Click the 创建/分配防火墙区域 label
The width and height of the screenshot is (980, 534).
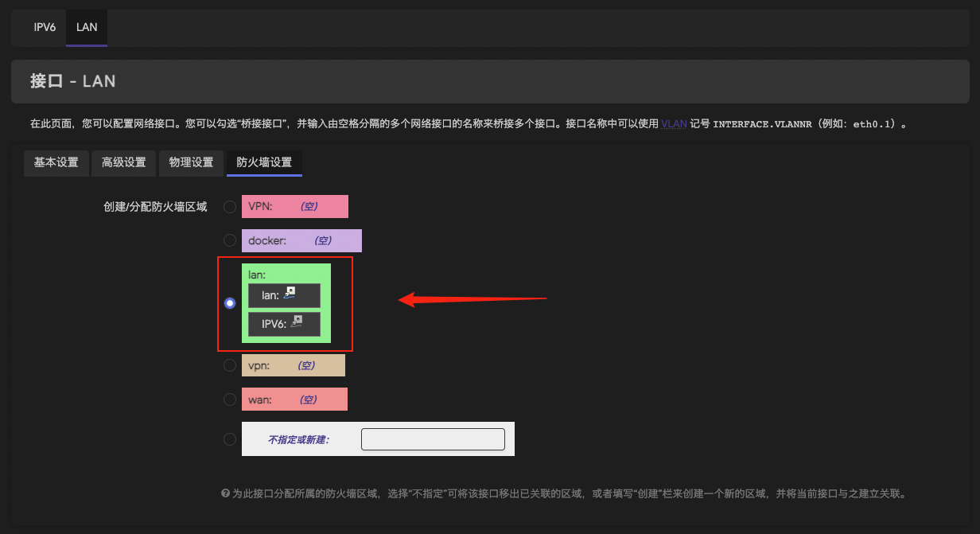click(155, 207)
